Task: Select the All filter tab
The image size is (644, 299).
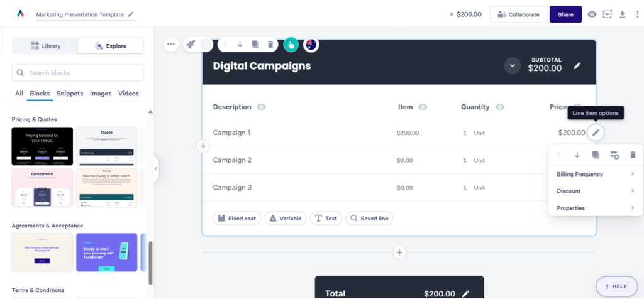Action: tap(19, 94)
